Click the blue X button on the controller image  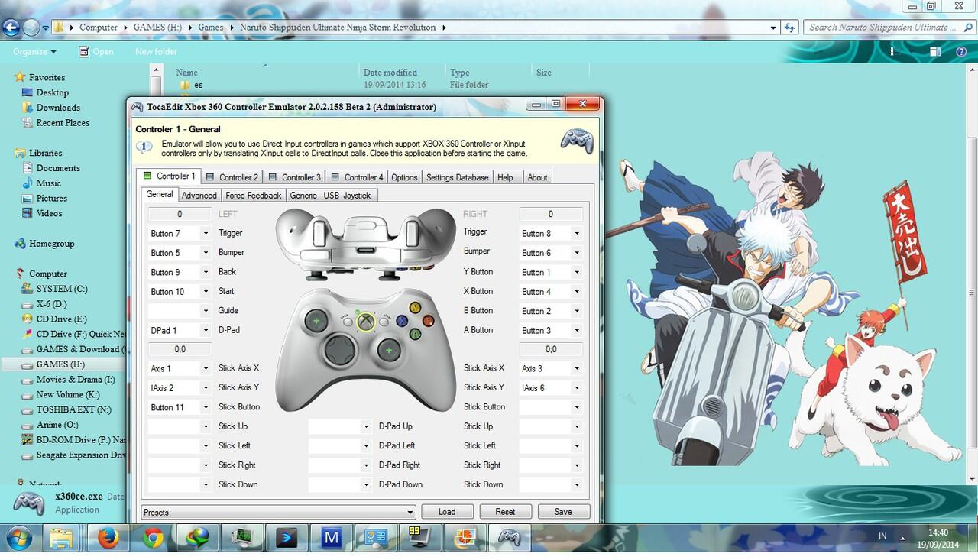(x=402, y=322)
